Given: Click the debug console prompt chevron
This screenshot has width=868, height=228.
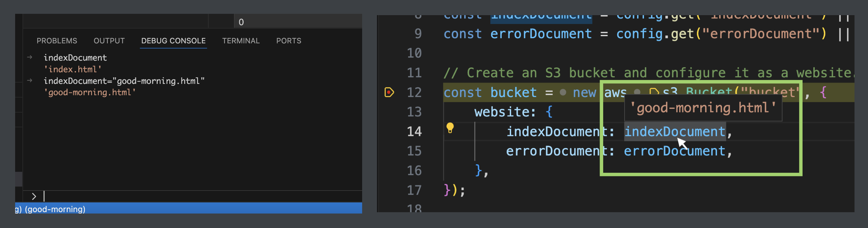Looking at the screenshot, I should 34,196.
